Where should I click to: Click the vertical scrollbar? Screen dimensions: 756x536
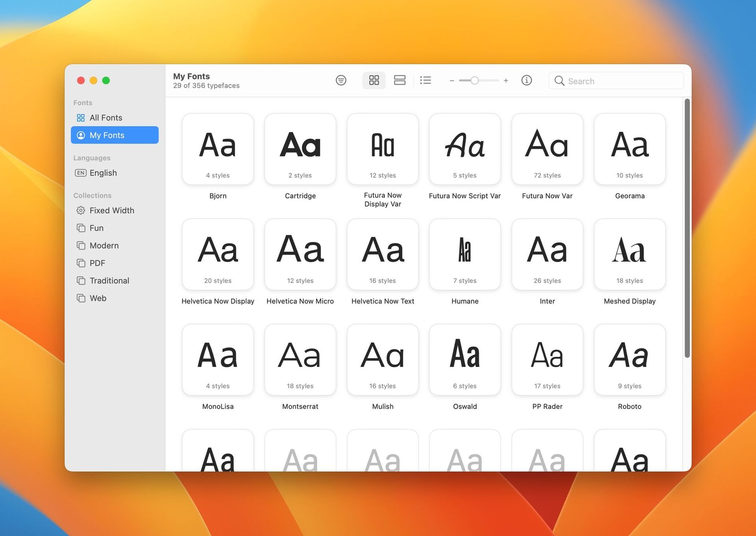687,228
